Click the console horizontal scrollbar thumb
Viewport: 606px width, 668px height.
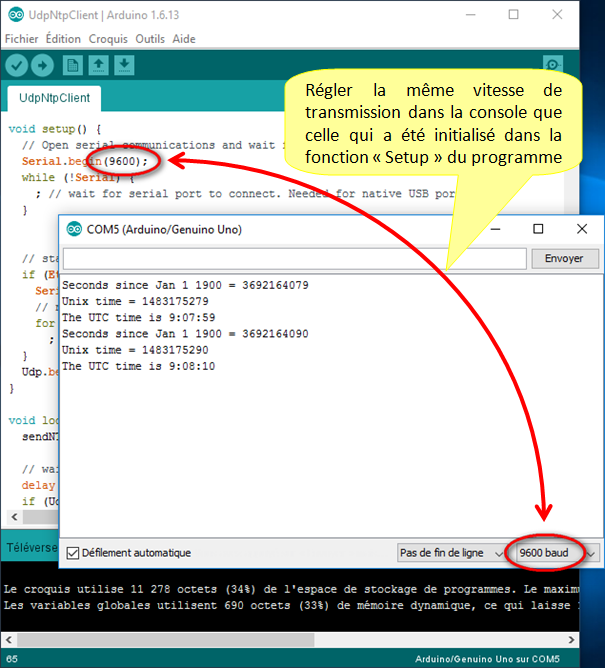coord(166,639)
